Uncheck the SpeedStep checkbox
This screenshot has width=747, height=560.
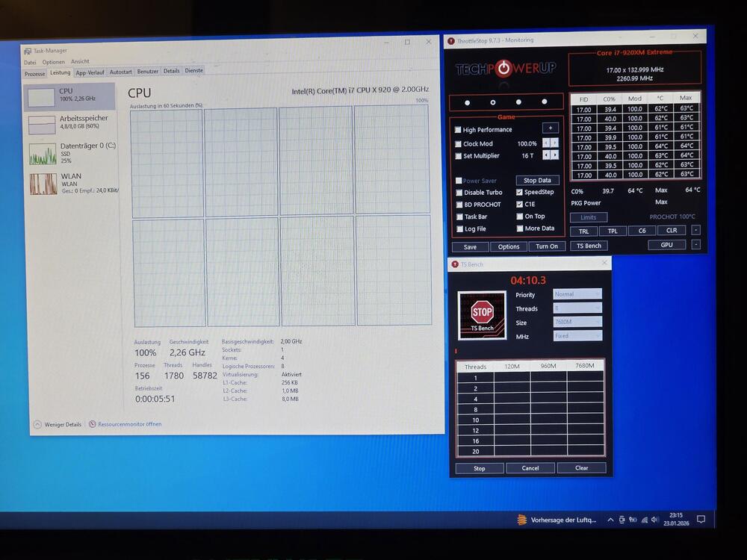click(519, 193)
